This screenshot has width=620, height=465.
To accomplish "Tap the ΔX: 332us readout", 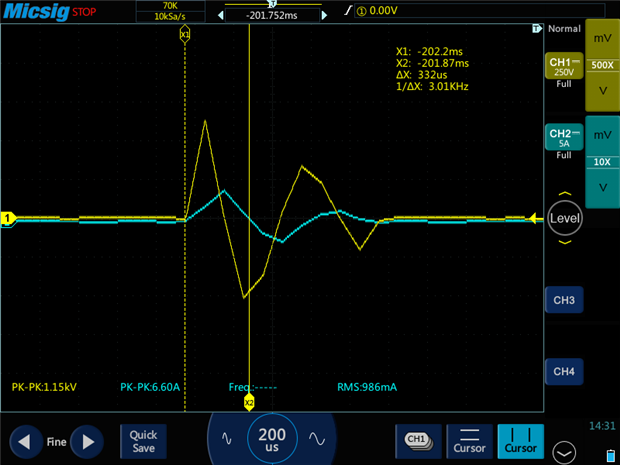I will click(x=422, y=75).
